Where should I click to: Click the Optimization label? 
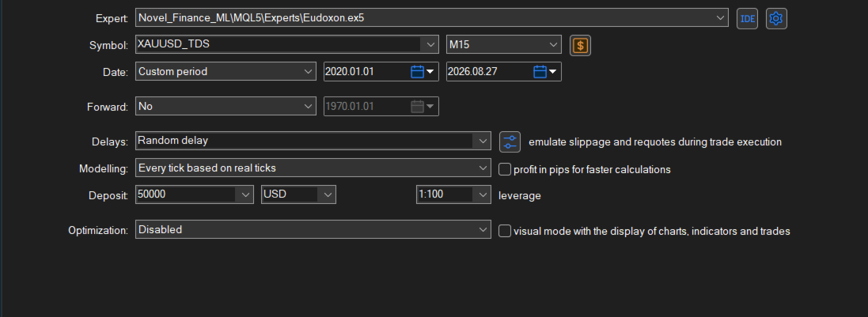[x=98, y=231]
